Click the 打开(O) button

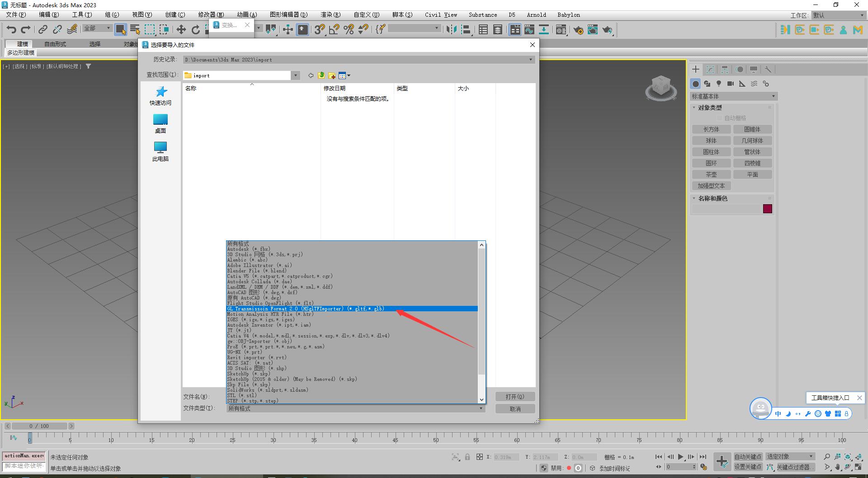click(x=515, y=397)
